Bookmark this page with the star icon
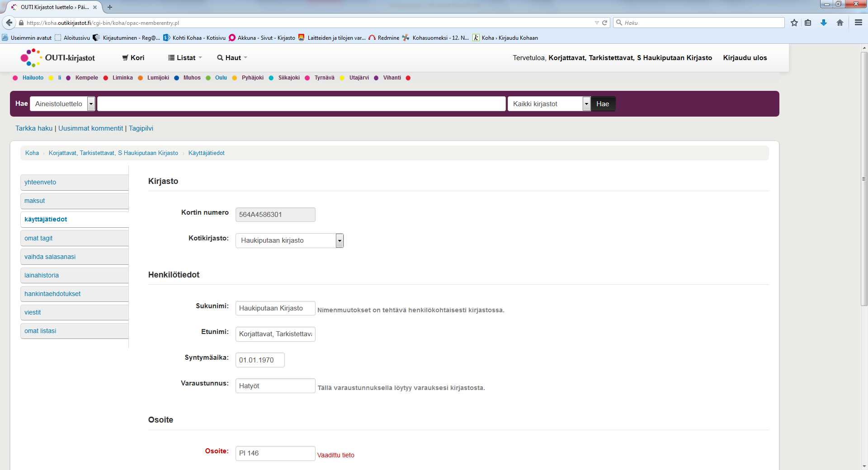 point(794,23)
